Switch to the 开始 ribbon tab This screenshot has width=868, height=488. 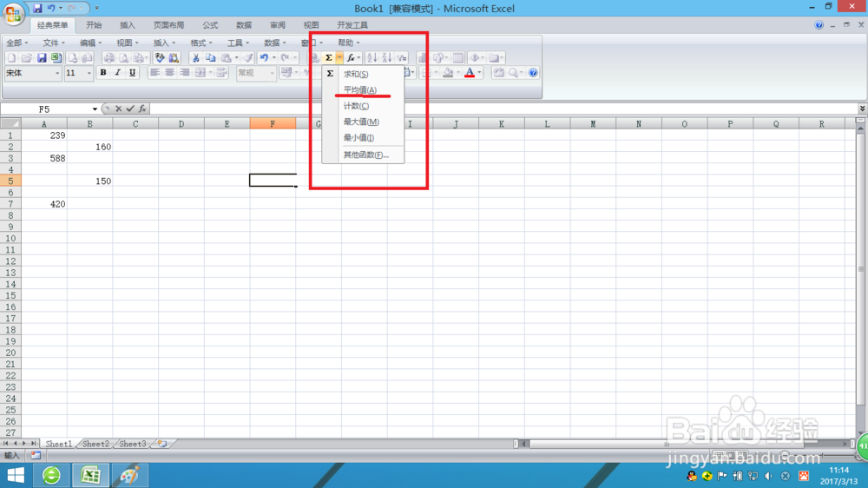coord(94,25)
